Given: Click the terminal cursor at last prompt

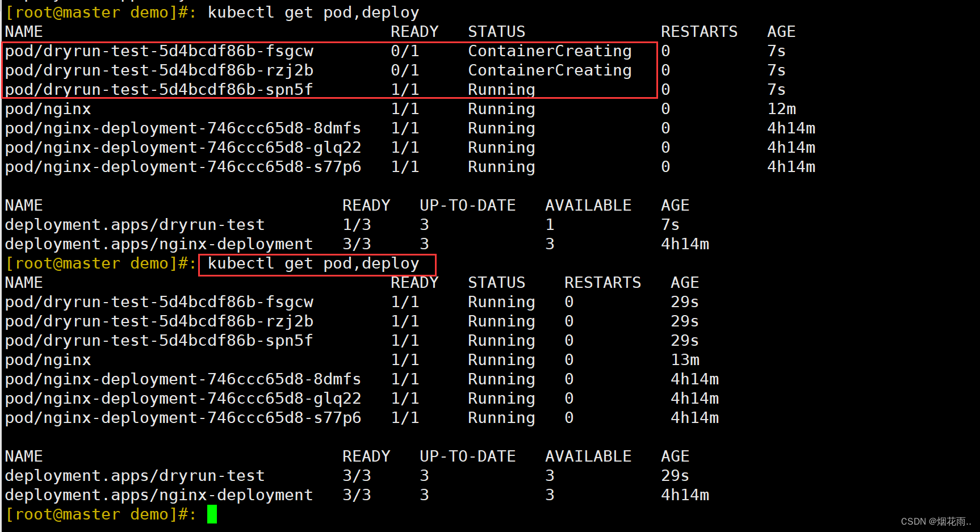Looking at the screenshot, I should 212,514.
